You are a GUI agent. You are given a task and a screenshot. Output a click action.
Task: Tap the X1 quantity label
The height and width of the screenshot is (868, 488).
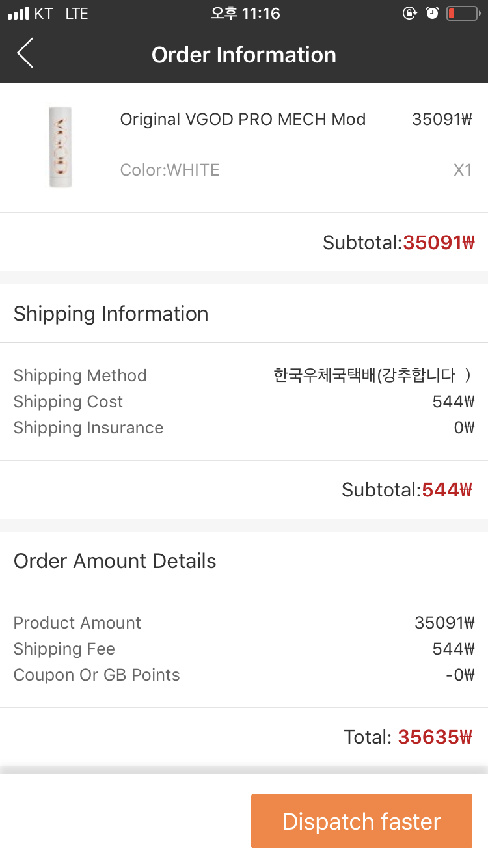tap(462, 170)
